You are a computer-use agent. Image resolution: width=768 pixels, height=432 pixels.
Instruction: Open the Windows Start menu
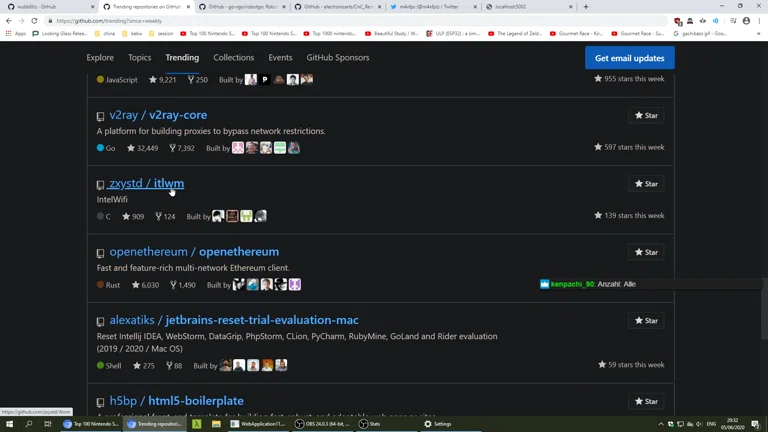(x=9, y=424)
